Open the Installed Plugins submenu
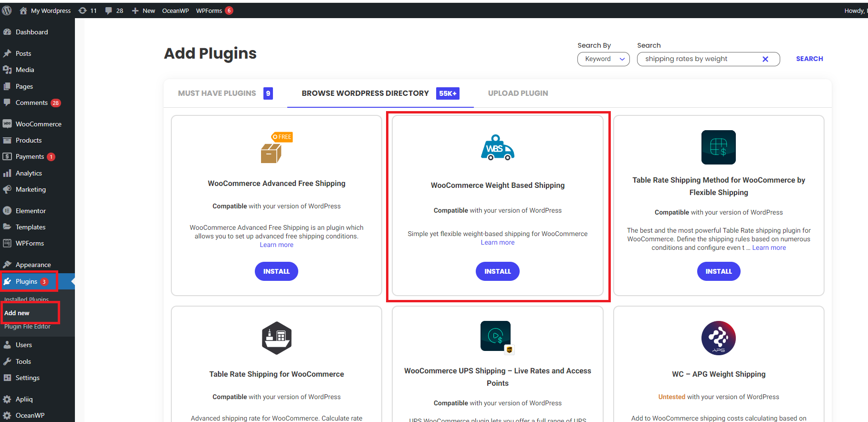The image size is (868, 422). tap(26, 299)
